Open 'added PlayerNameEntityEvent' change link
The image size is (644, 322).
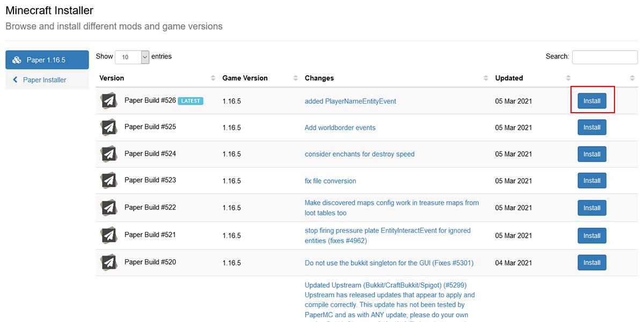tap(350, 101)
